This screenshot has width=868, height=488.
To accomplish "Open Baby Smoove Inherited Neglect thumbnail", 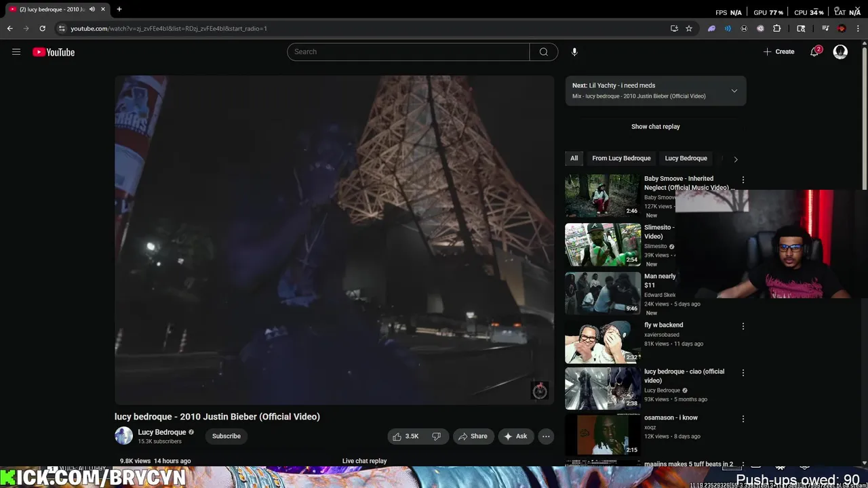I will [x=603, y=196].
